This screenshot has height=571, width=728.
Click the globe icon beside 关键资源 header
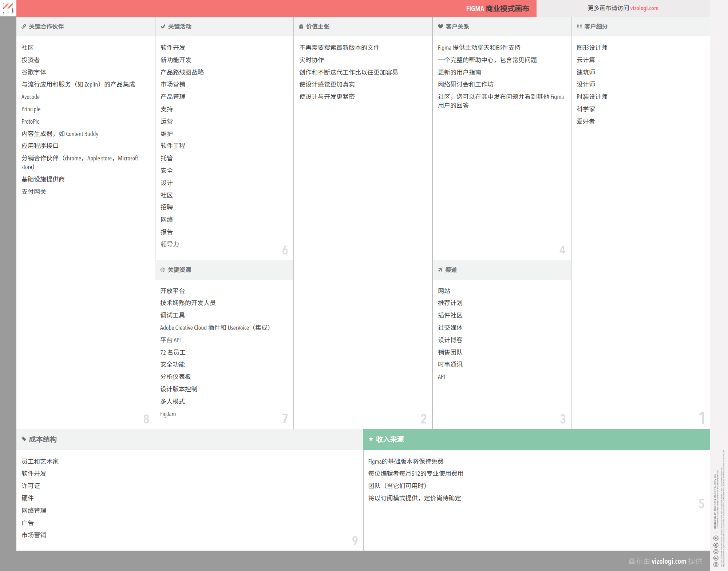point(162,269)
